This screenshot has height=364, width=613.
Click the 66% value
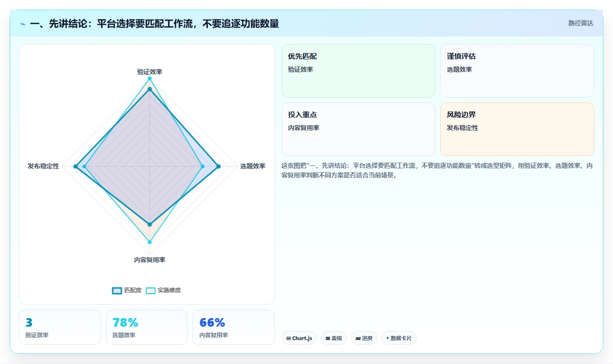click(x=212, y=322)
